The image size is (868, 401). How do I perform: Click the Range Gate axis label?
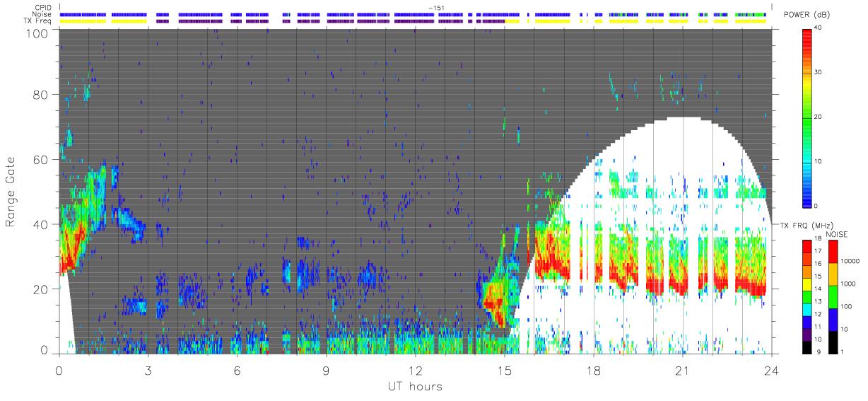[x=11, y=191]
